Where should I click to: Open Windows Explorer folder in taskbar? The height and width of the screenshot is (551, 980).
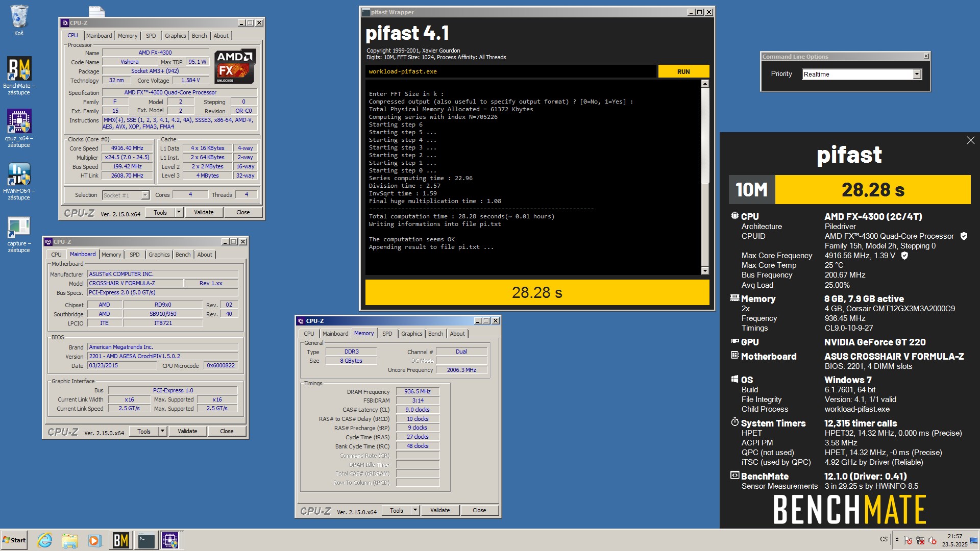pyautogui.click(x=70, y=540)
